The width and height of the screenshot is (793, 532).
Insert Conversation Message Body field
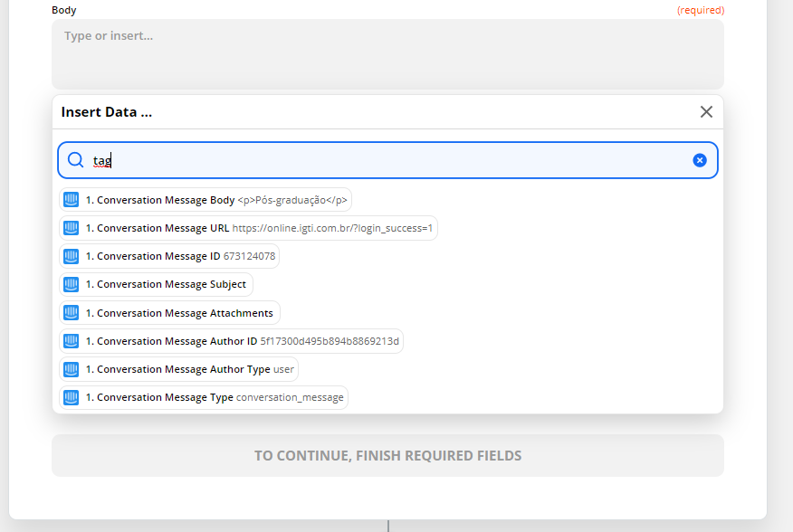[205, 200]
